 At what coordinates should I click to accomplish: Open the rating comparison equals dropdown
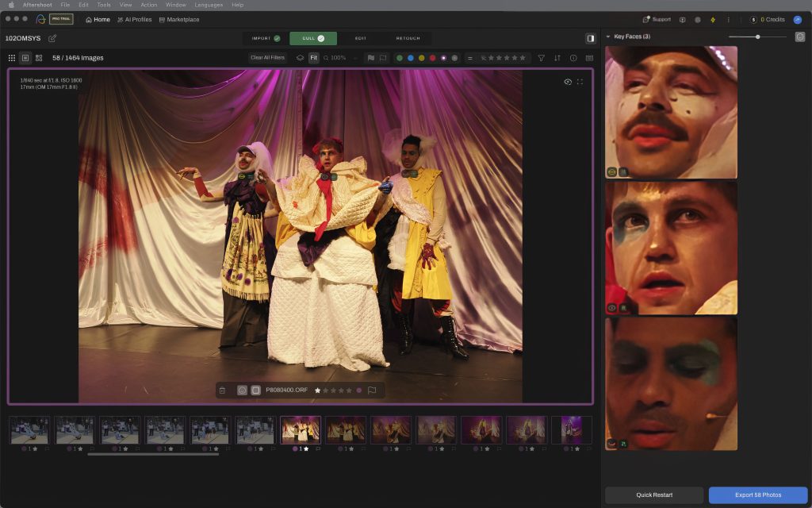pos(470,58)
